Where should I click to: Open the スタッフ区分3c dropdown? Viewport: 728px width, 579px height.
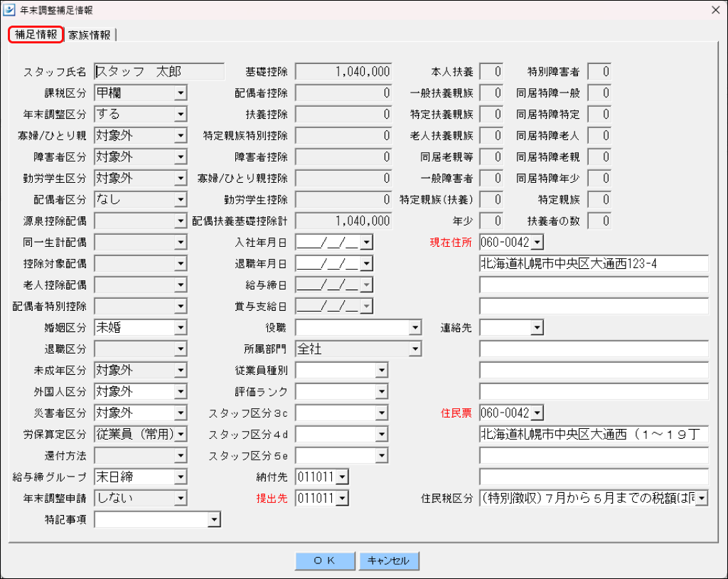381,413
